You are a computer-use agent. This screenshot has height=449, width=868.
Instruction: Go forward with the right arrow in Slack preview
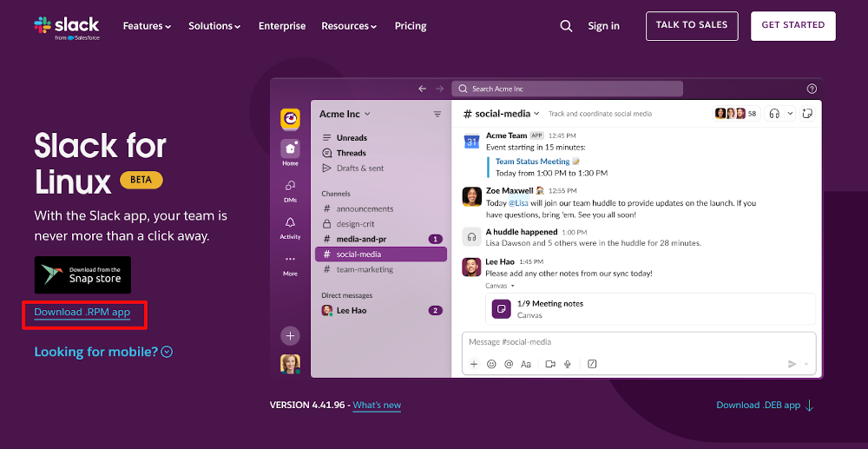(x=439, y=89)
